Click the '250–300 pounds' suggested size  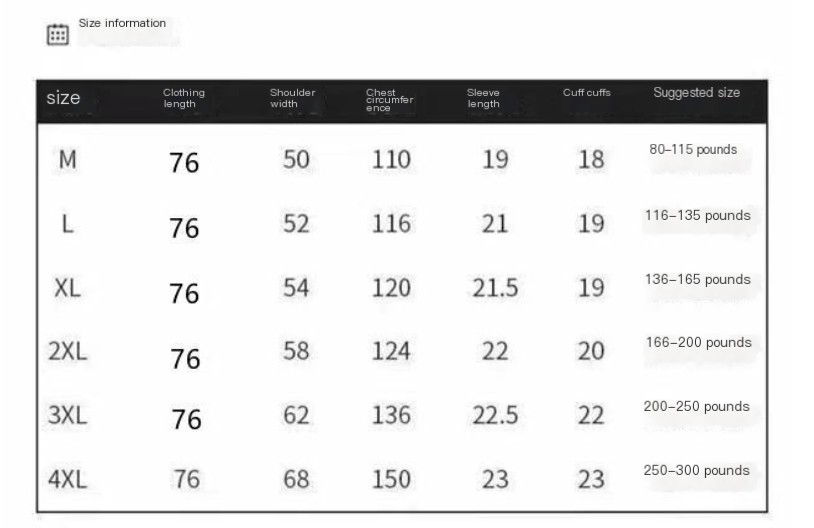[697, 471]
